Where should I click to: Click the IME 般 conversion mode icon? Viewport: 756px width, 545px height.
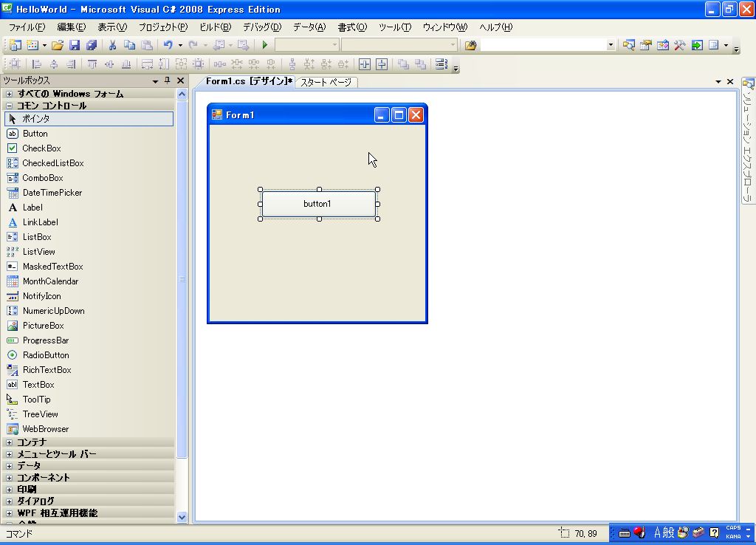click(668, 532)
